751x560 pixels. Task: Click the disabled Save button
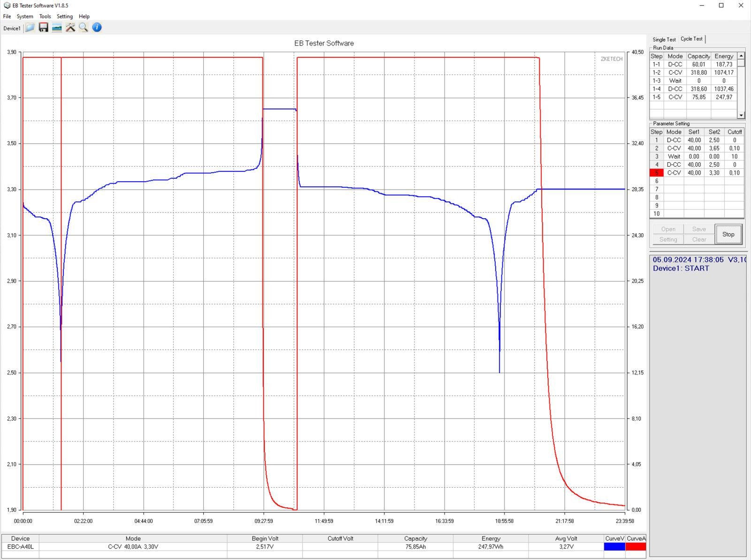(699, 229)
